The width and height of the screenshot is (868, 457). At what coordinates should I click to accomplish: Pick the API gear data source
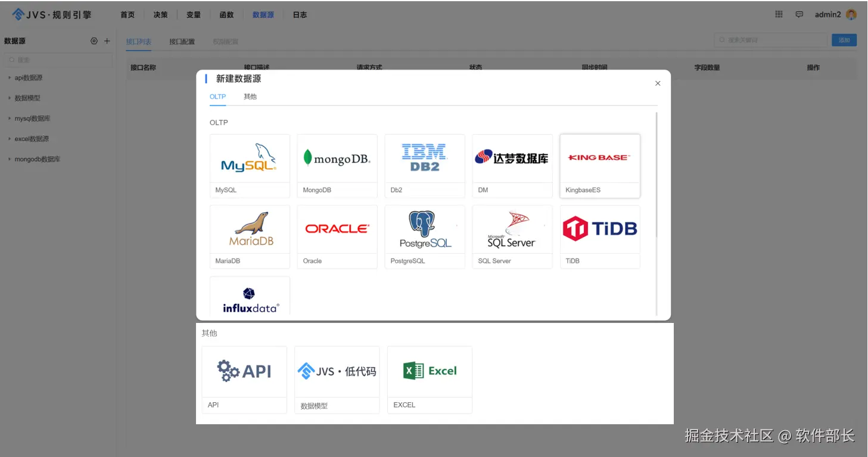(x=244, y=380)
